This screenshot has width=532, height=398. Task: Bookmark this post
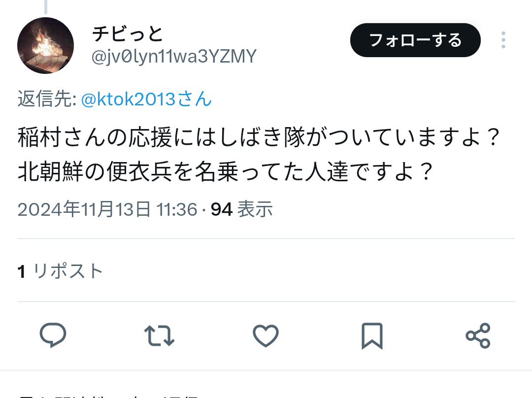pyautogui.click(x=372, y=336)
